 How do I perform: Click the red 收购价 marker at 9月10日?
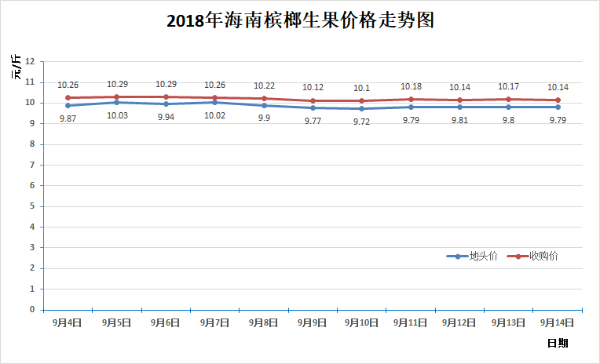361,101
